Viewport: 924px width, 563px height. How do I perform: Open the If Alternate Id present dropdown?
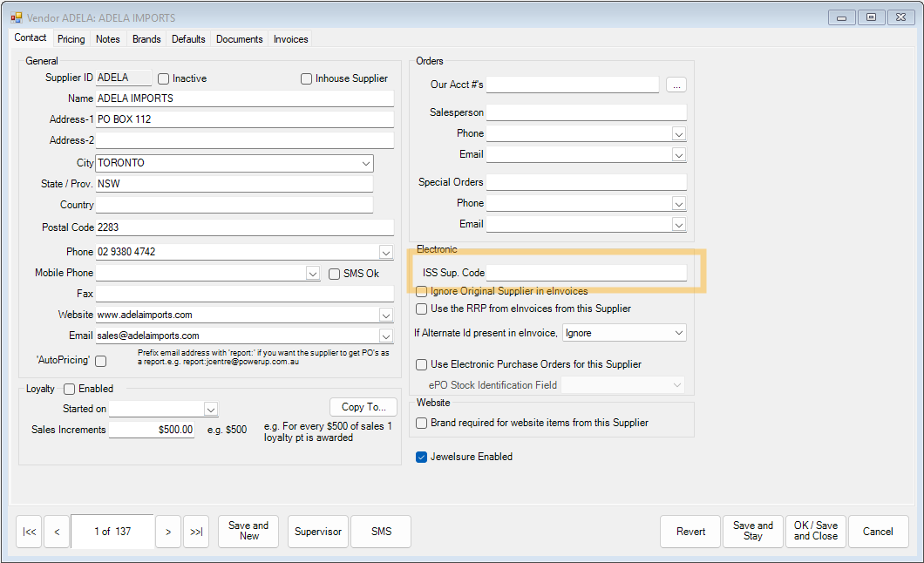678,332
